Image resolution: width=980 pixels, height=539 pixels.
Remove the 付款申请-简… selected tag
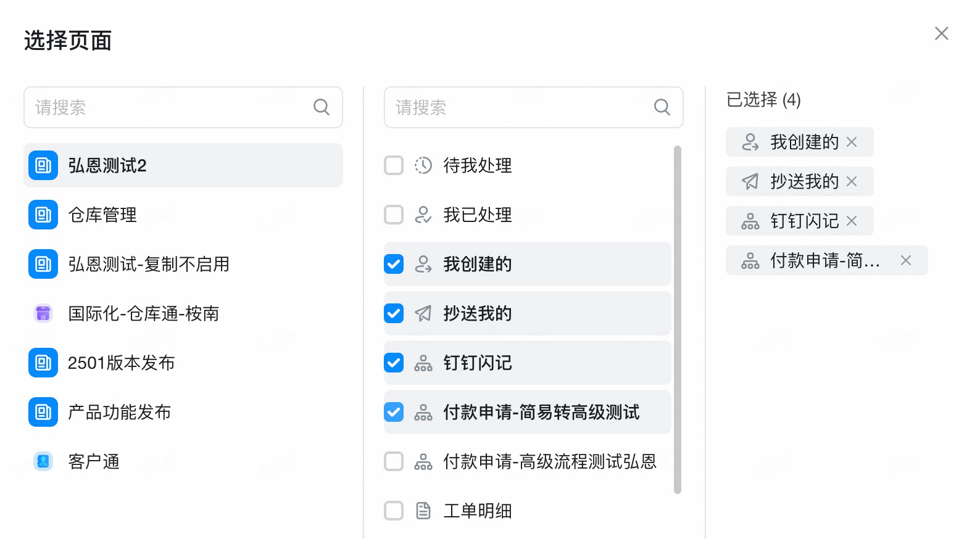905,260
